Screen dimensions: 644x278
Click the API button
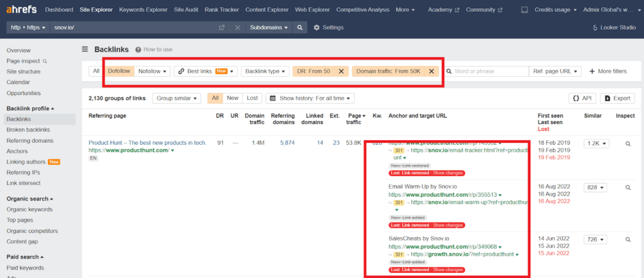click(582, 98)
